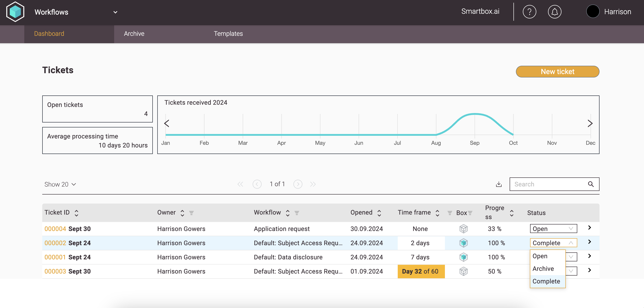Click the help question mark icon
The height and width of the screenshot is (308, 644).
click(x=529, y=12)
